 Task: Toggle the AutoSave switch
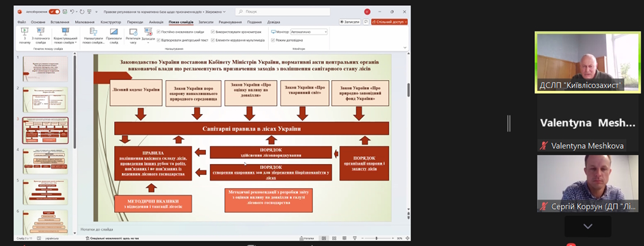click(55, 12)
